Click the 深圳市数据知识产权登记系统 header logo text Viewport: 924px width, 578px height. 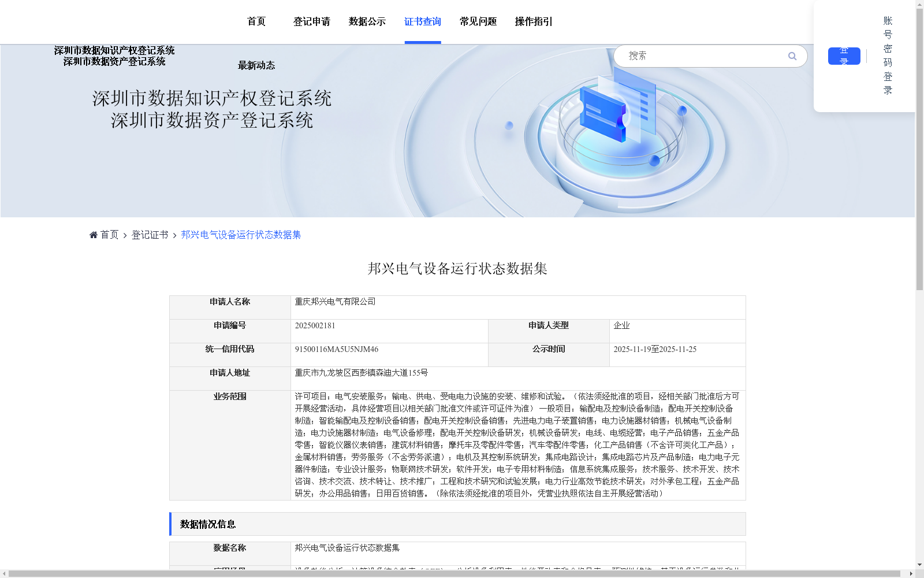tap(114, 50)
